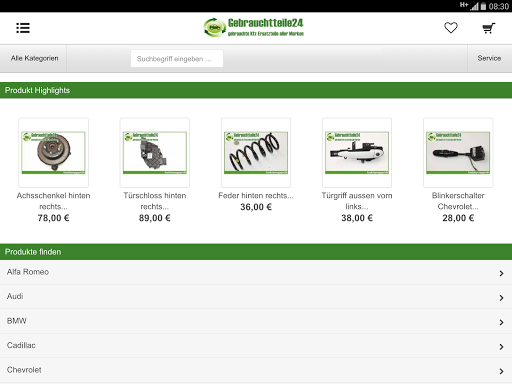
Task: Expand the Chevrolet chevron arrow
Action: pyautogui.click(x=501, y=371)
